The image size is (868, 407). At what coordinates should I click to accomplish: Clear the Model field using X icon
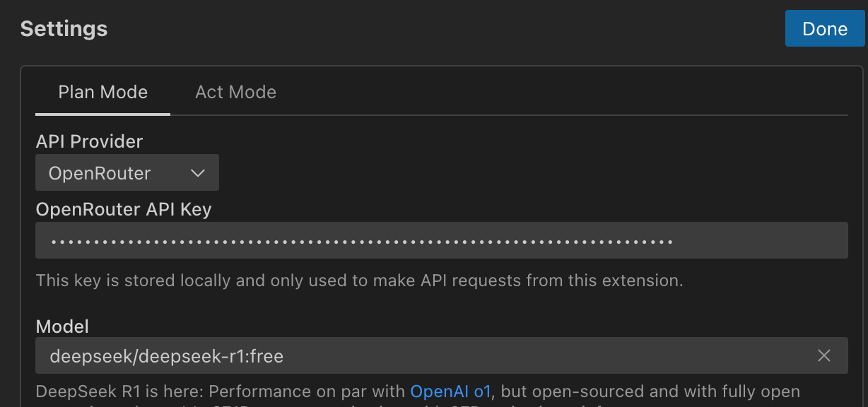point(823,356)
